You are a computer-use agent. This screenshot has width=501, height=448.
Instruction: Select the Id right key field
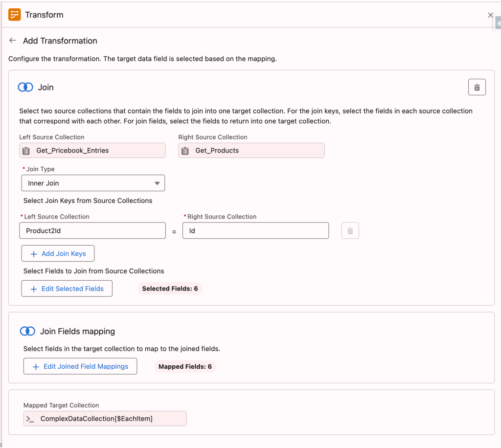[x=255, y=230]
